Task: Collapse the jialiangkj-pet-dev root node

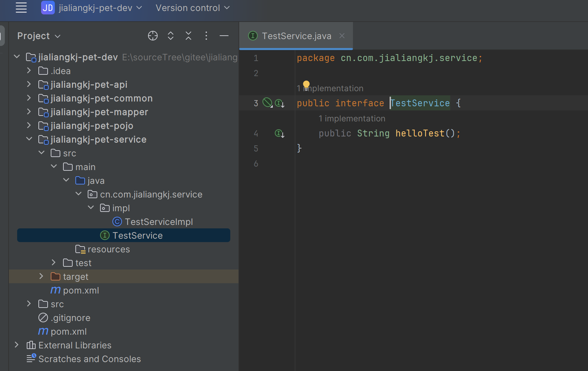Action: [x=17, y=57]
